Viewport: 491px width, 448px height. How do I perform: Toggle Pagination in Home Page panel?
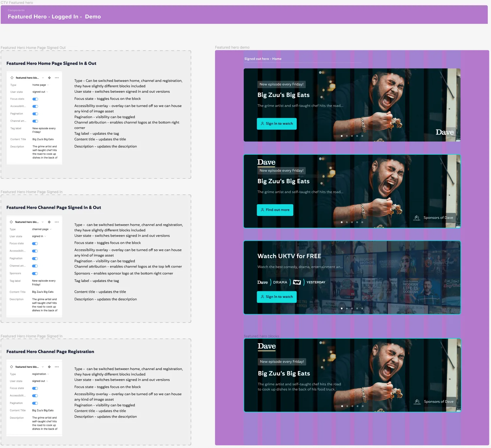[x=35, y=114]
